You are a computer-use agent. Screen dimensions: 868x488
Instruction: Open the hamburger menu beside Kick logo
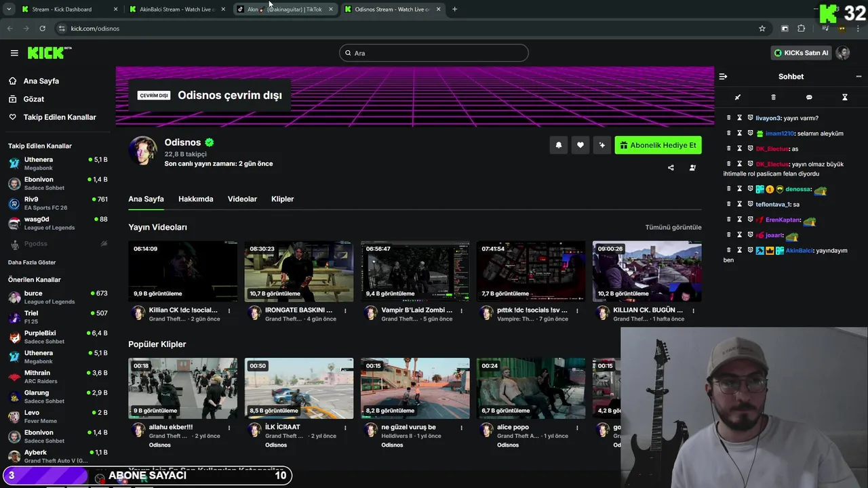tap(14, 53)
